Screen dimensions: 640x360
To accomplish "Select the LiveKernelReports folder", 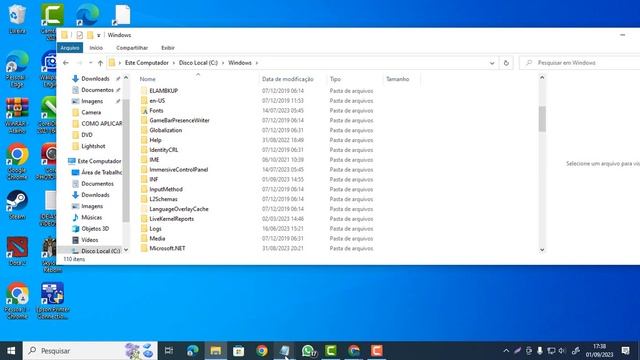I will click(x=171, y=219).
